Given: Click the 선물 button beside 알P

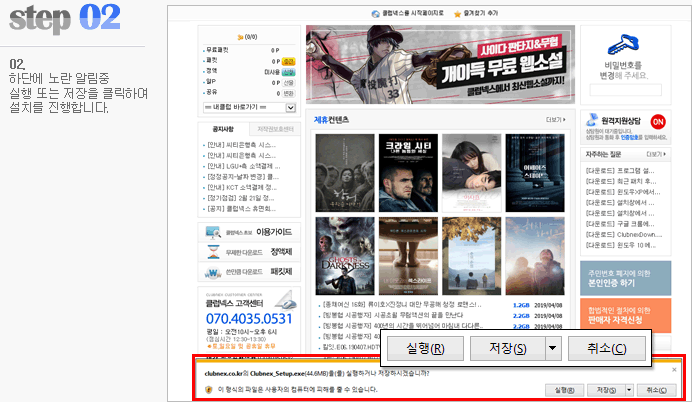Looking at the screenshot, I should pyautogui.click(x=288, y=83).
